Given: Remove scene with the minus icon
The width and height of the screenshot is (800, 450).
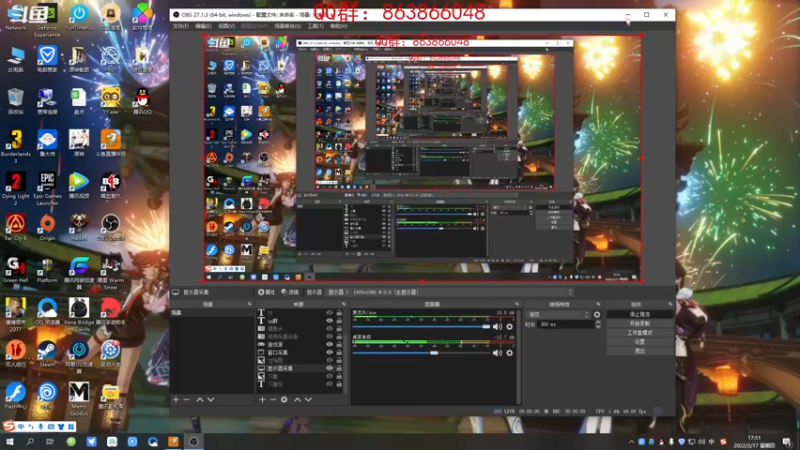Looking at the screenshot, I should tap(187, 399).
